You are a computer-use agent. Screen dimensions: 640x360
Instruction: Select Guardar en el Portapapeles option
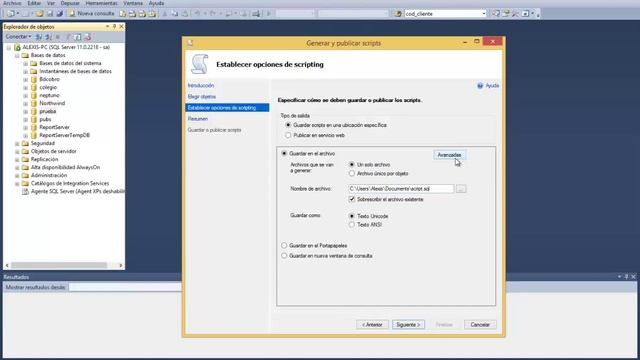pyautogui.click(x=284, y=246)
